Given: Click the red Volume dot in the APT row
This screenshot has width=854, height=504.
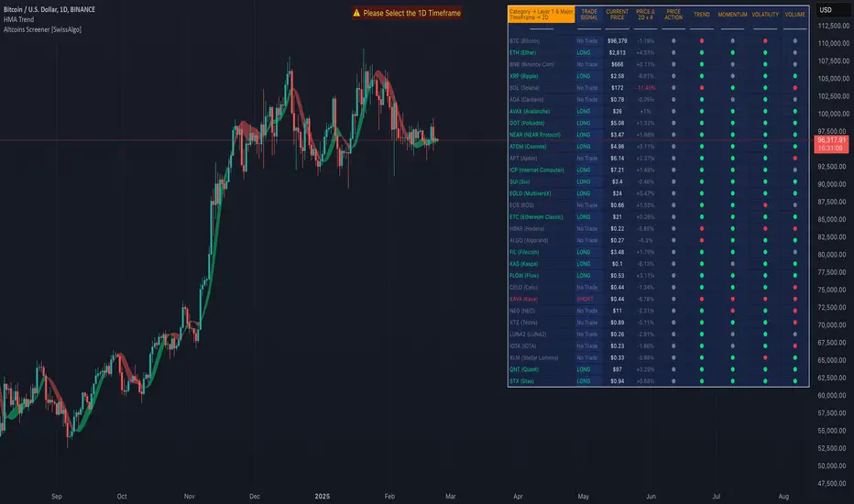Looking at the screenshot, I should pyautogui.click(x=795, y=158).
